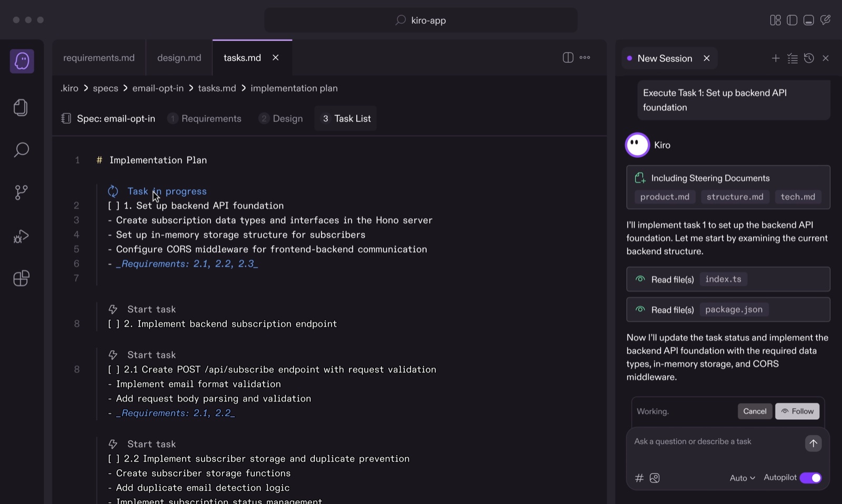Viewport: 842px width, 504px height.
Task: Open the editor more actions ellipsis
Action: pos(585,58)
